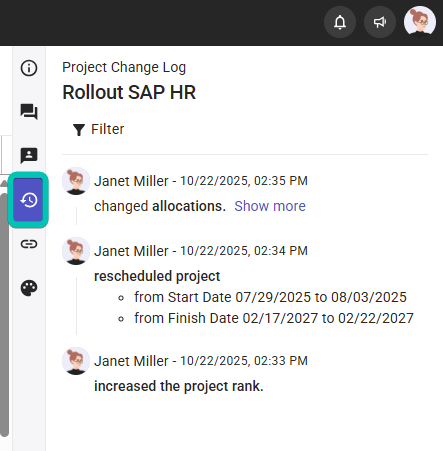This screenshot has height=451, width=443.
Task: Click Janet Miller avatar on 02:34 PM entry
Action: coord(76,251)
